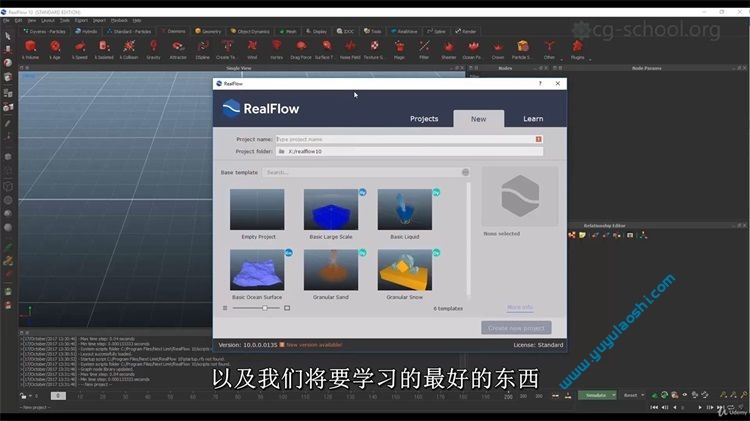Jump to first frame playback button

pos(654,408)
